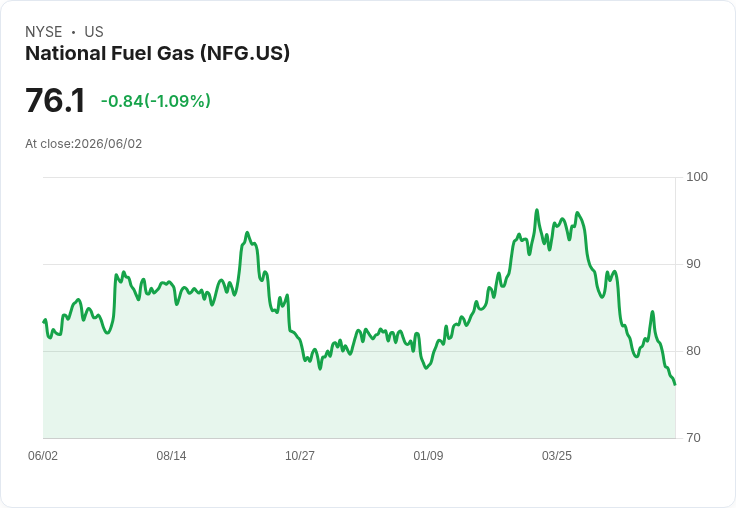Click the green shaded area under the line
Image resolution: width=736 pixels, height=508 pixels.
pyautogui.click(x=359, y=404)
